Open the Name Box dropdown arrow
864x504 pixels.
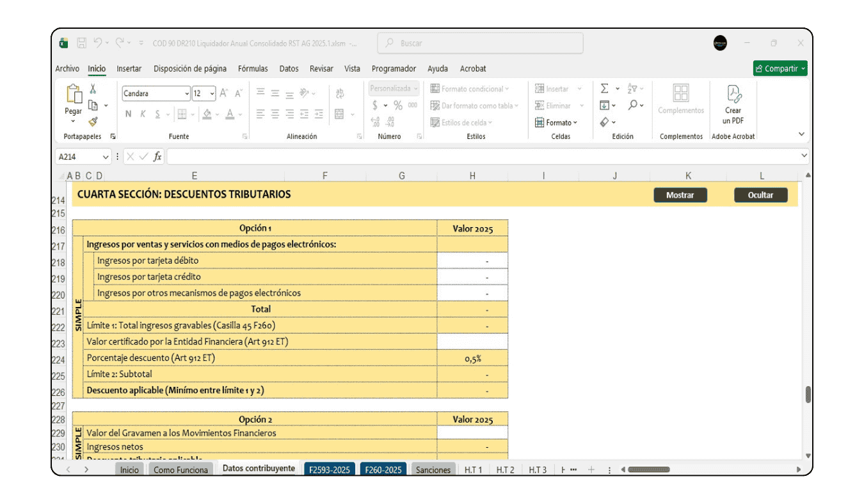click(106, 157)
